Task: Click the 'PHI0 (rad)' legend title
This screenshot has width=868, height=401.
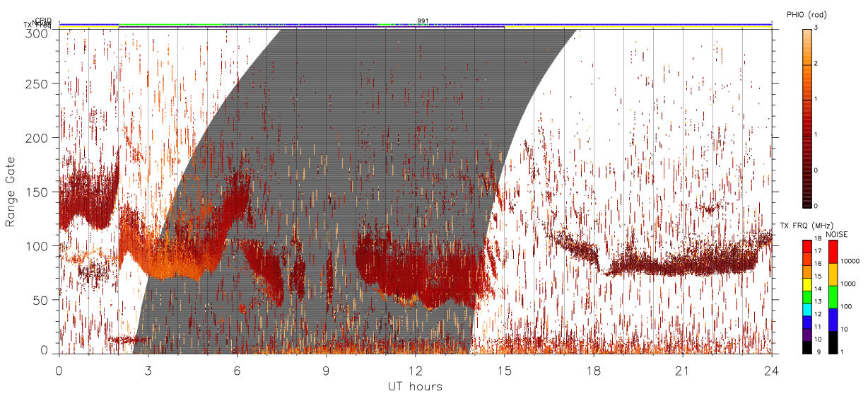Action: (x=807, y=15)
